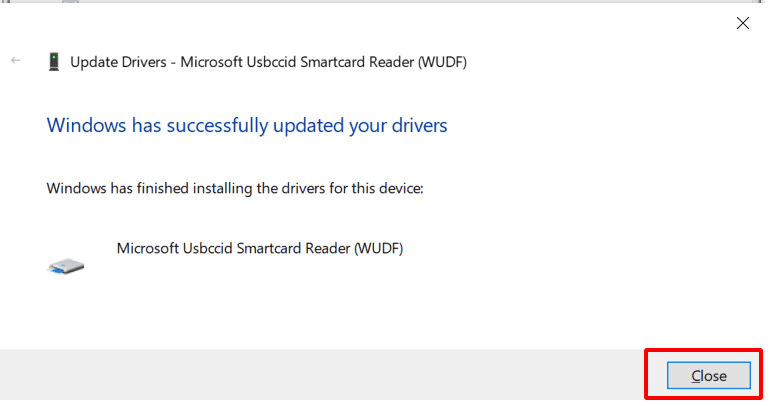This screenshot has height=406, width=776.
Task: Click the gray footer bar left of Close
Action: [x=322, y=375]
